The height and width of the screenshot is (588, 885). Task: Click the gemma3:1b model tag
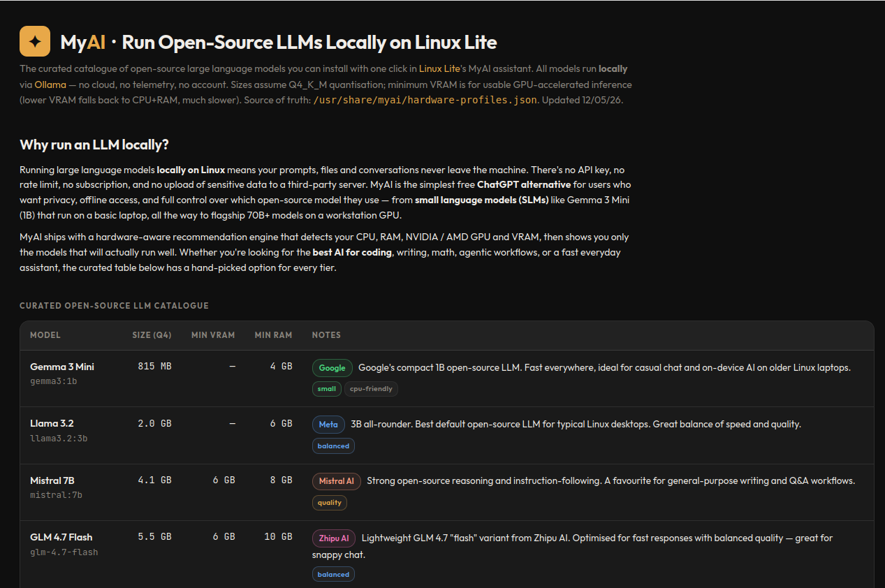[x=54, y=382]
